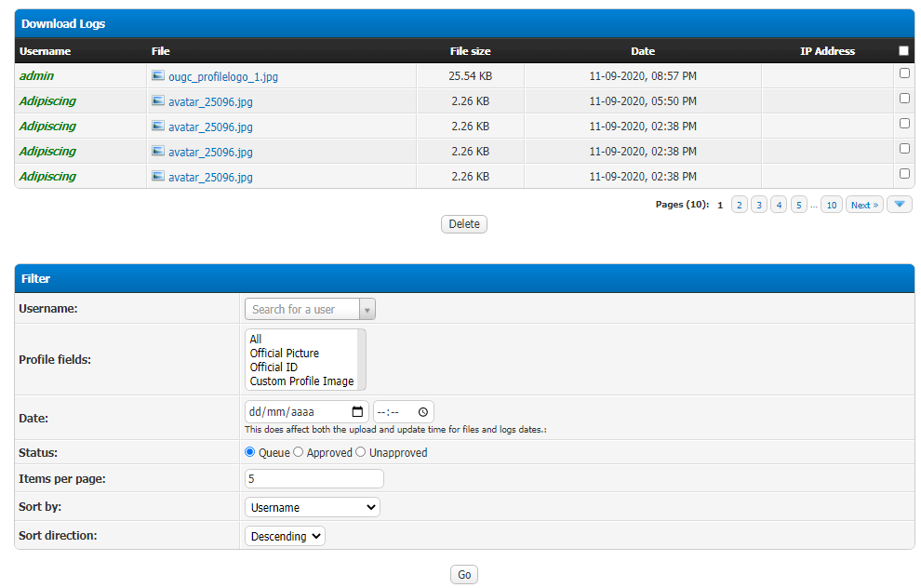Jump to page 10 of logs

pos(831,205)
